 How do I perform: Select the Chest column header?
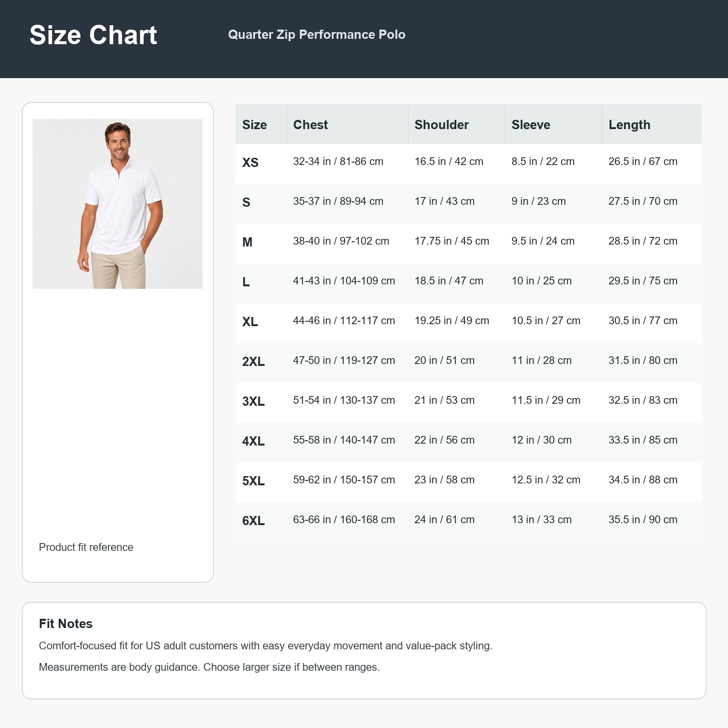click(311, 125)
